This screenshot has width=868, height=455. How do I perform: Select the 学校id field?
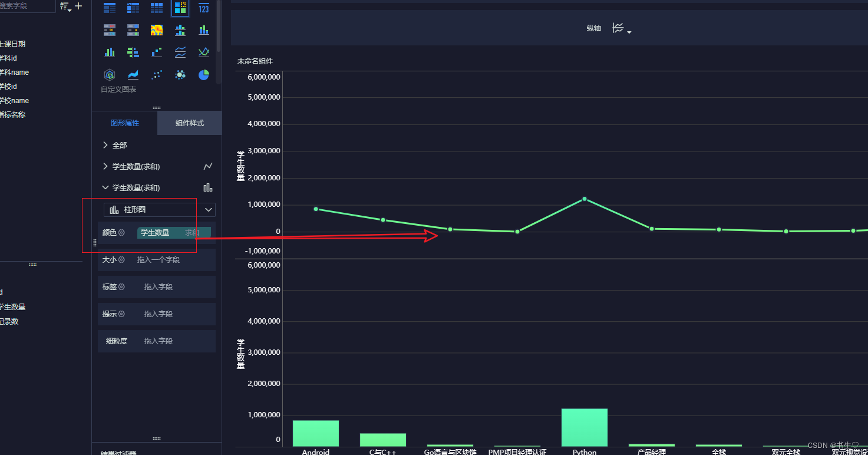click(x=8, y=87)
